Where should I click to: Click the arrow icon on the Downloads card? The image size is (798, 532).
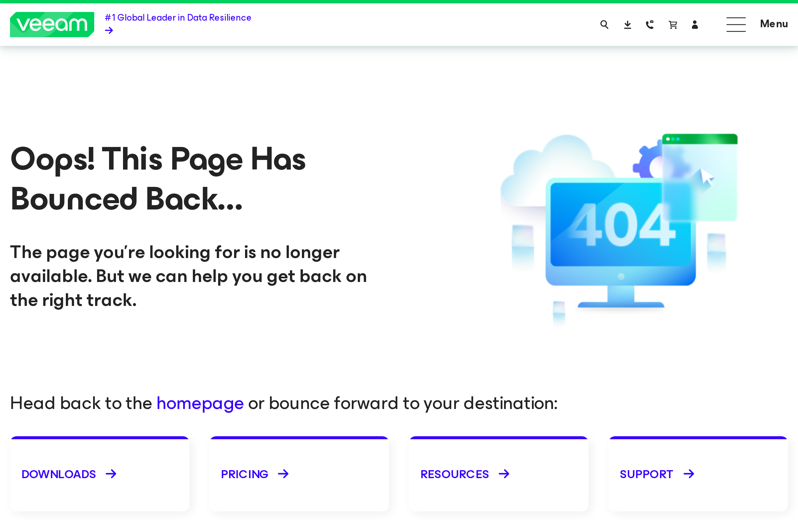coord(111,474)
